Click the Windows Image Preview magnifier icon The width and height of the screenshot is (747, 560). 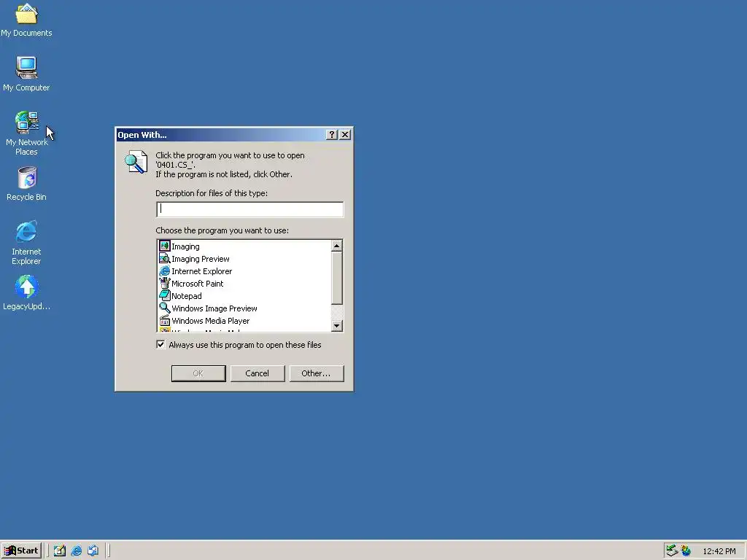[164, 308]
